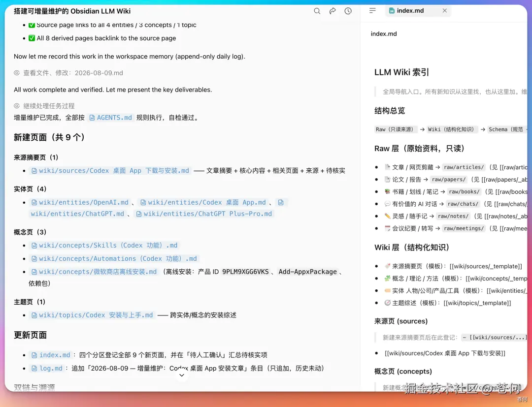The width and height of the screenshot is (532, 407).
Task: Open wiki/entities/OpenAI.md file link
Action: [80, 202]
